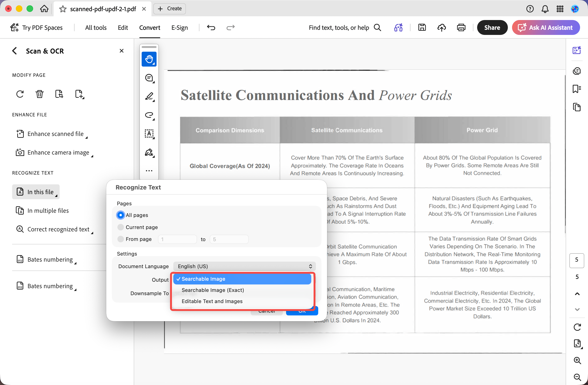Zoom in using the magnifier plus
588x385 pixels.
pyautogui.click(x=577, y=361)
